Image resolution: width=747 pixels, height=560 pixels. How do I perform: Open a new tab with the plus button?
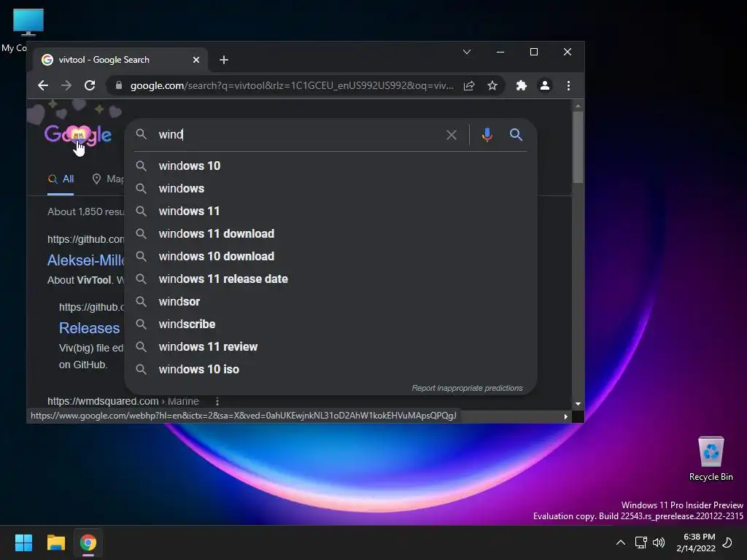coord(224,60)
